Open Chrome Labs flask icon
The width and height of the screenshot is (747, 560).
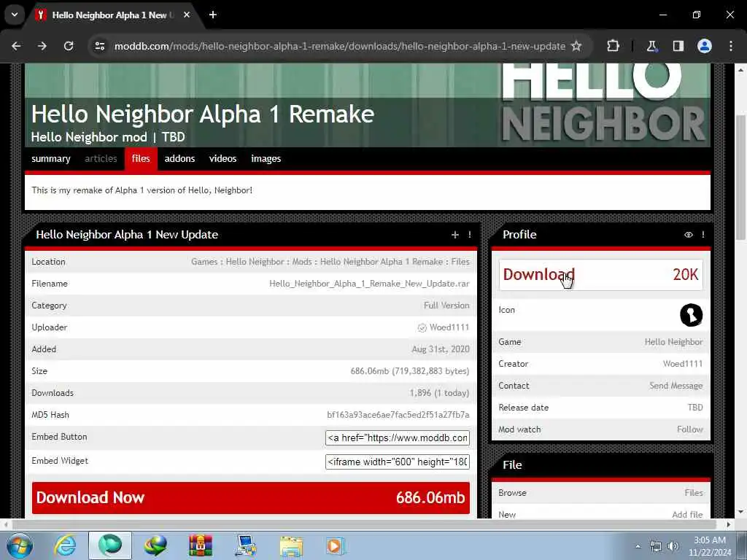[651, 46]
